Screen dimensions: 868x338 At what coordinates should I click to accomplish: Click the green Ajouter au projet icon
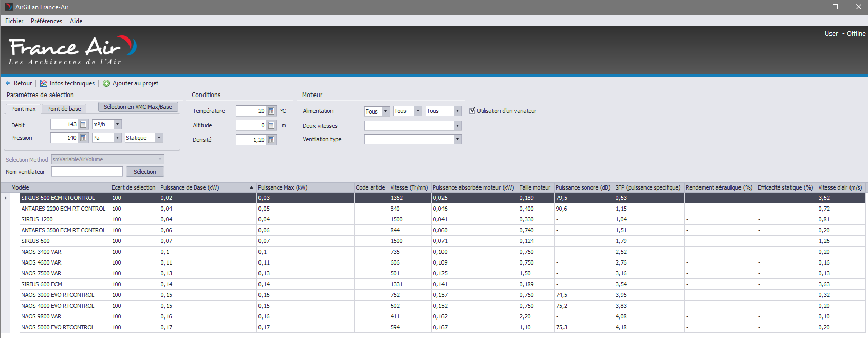(x=106, y=83)
